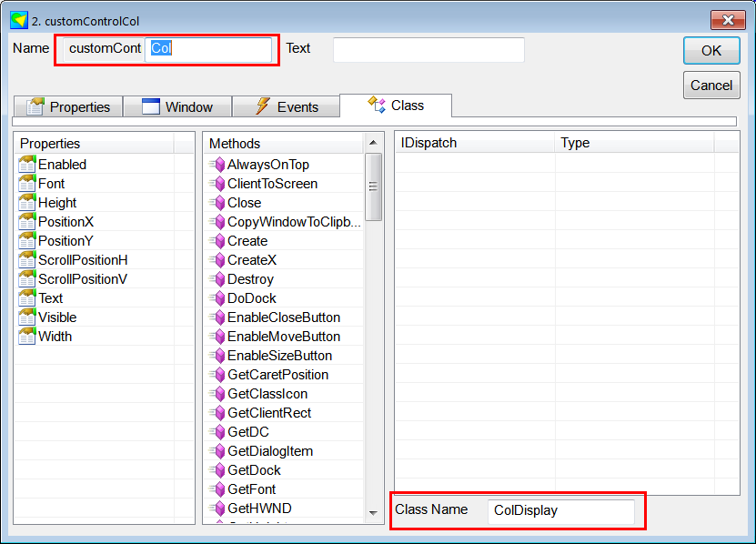Click the GetClientRect method icon
756x544 pixels.
pos(217,413)
